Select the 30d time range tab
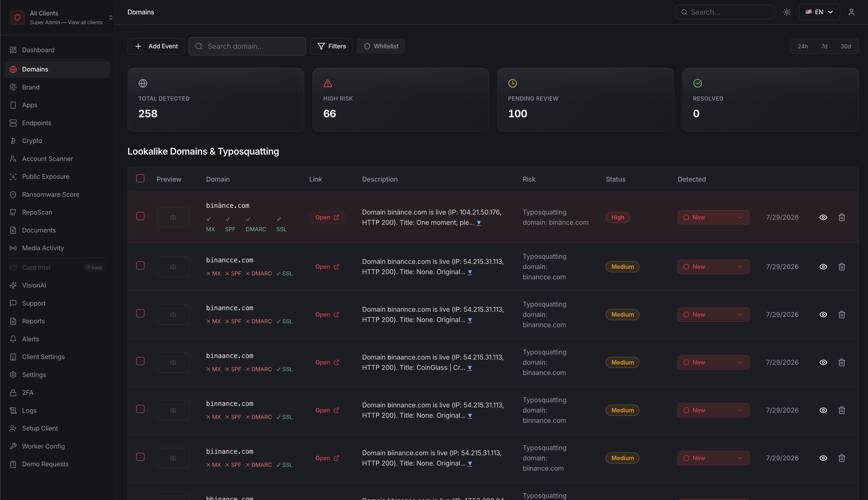 (x=845, y=46)
